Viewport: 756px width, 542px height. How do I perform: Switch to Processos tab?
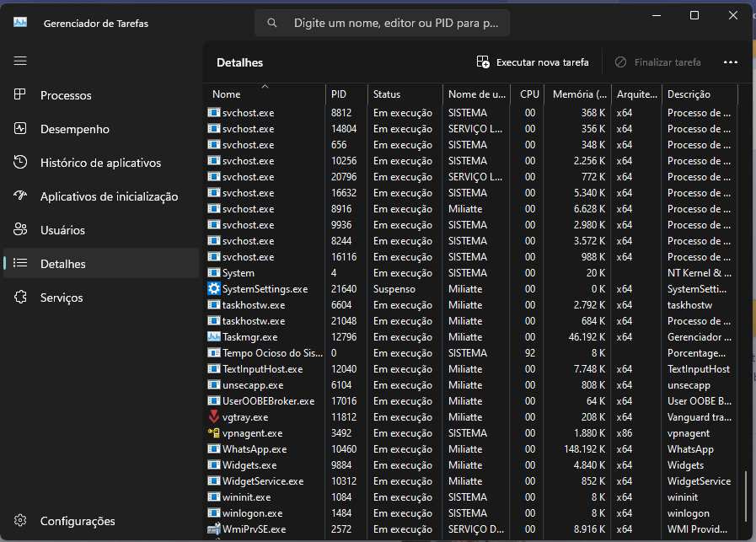[x=101, y=95]
